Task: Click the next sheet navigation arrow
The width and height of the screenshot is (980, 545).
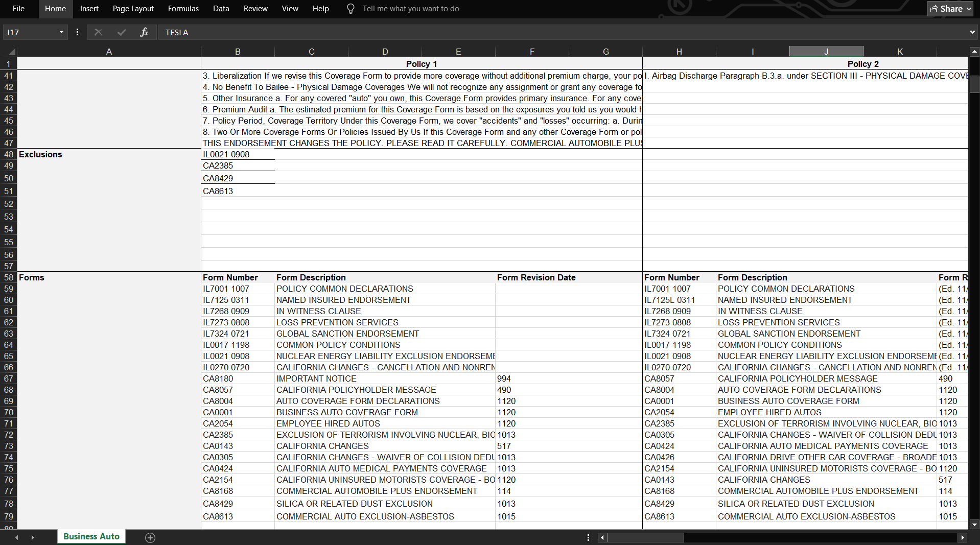Action: pos(33,537)
